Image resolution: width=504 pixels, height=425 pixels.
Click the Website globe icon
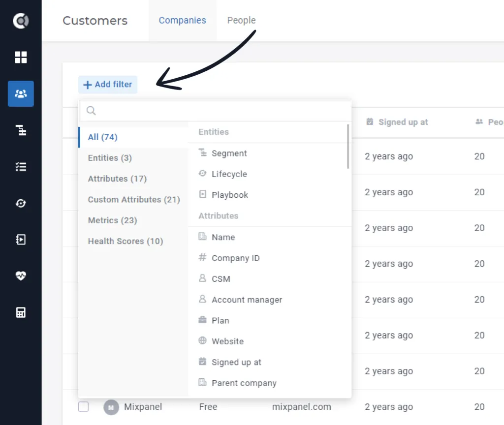point(202,340)
